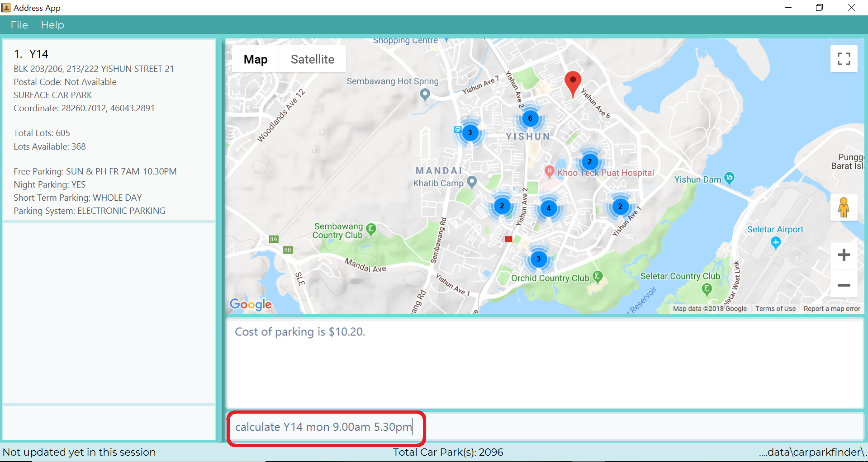Click the red location pin marker
The width and height of the screenshot is (868, 462).
pyautogui.click(x=573, y=84)
